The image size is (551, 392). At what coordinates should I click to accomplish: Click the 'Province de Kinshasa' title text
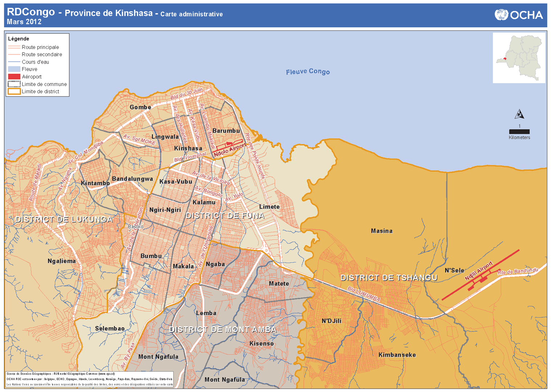tap(109, 13)
